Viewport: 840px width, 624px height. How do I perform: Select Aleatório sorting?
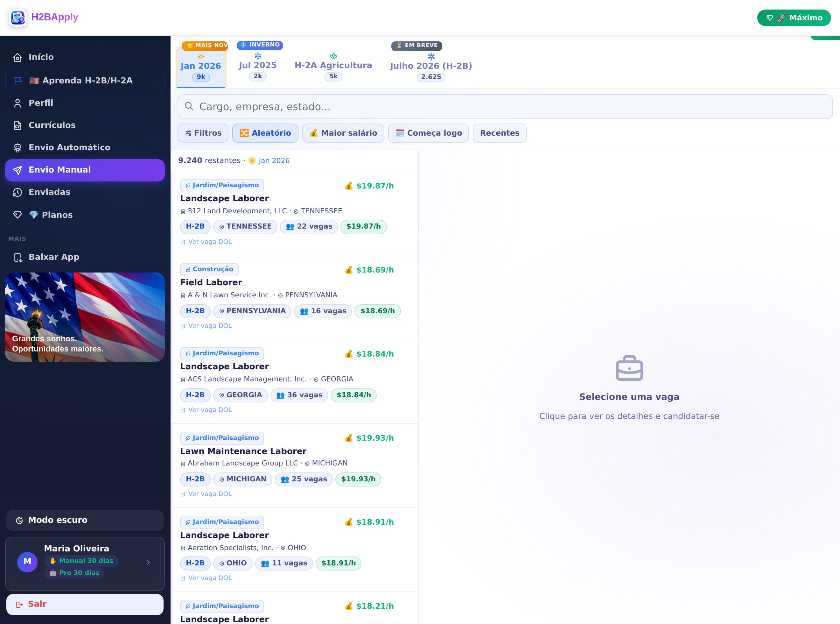pyautogui.click(x=265, y=133)
